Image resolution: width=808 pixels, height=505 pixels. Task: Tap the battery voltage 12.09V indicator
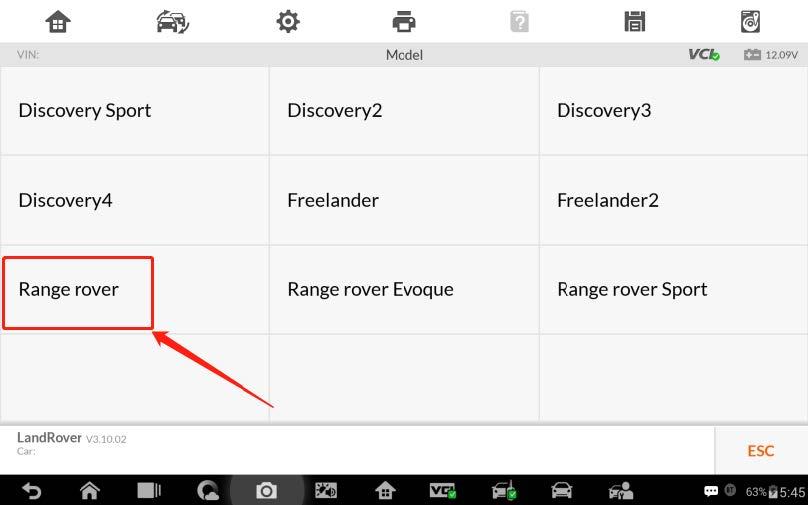[771, 55]
